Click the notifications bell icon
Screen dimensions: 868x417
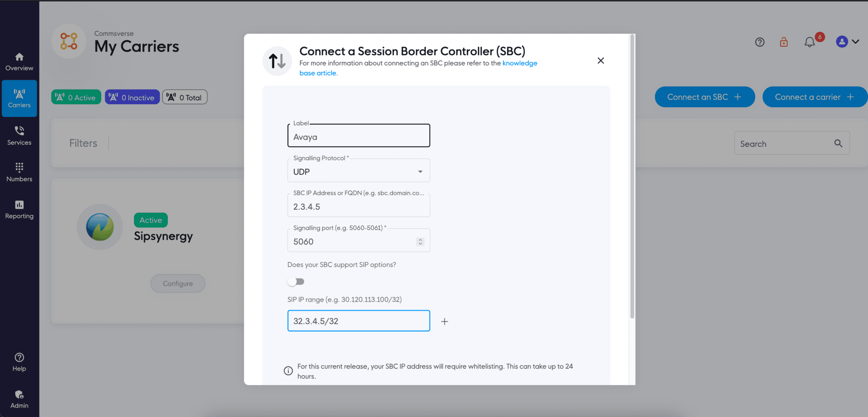(x=810, y=42)
